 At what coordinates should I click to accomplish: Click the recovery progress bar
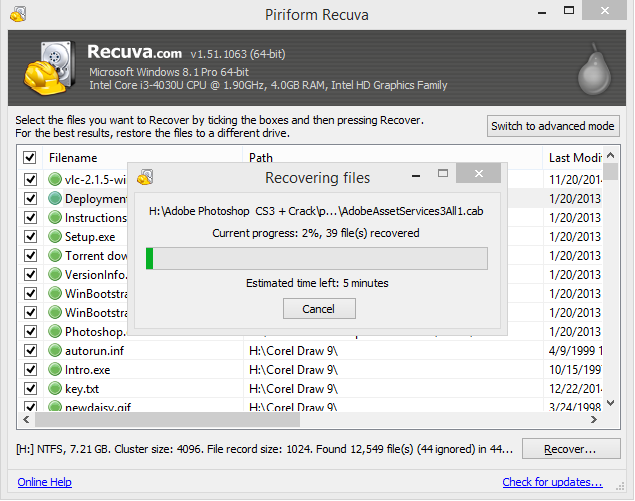[317, 258]
